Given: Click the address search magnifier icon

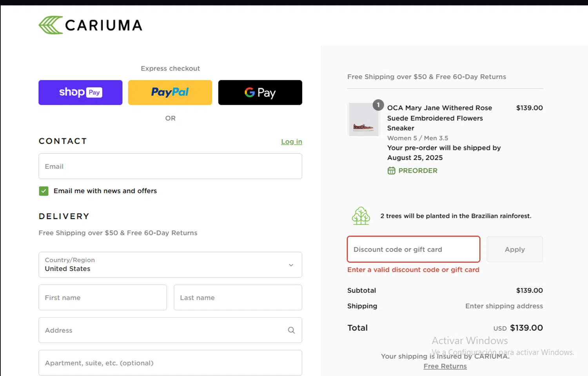Looking at the screenshot, I should click(291, 330).
